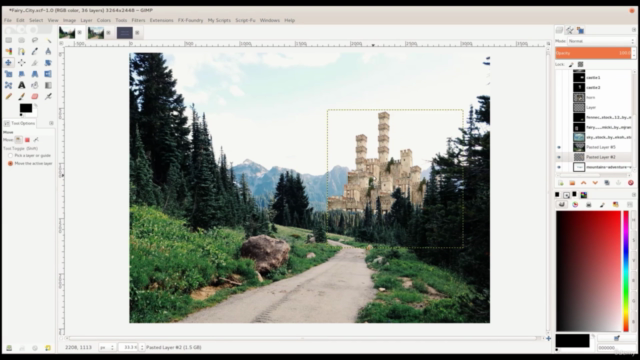The width and height of the screenshot is (640, 360).
Task: Switch to the dark blue image tab thumbnail
Action: click(x=124, y=33)
